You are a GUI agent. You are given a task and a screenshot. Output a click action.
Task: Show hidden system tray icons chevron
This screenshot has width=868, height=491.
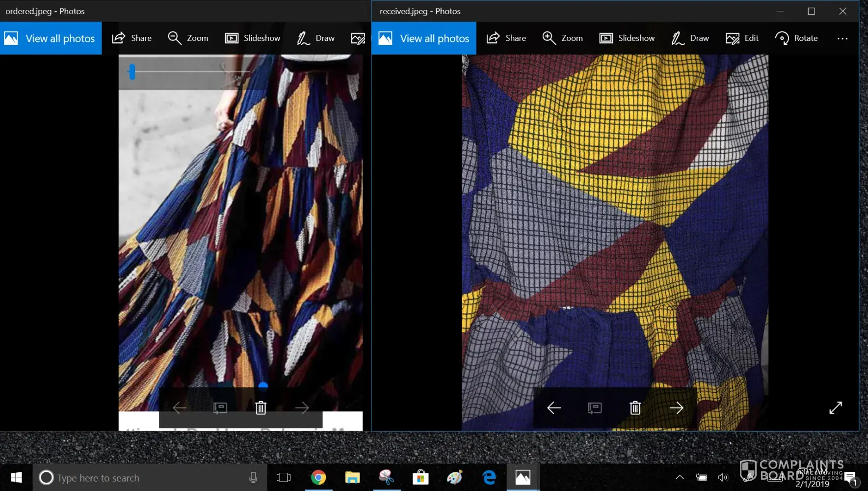point(680,477)
